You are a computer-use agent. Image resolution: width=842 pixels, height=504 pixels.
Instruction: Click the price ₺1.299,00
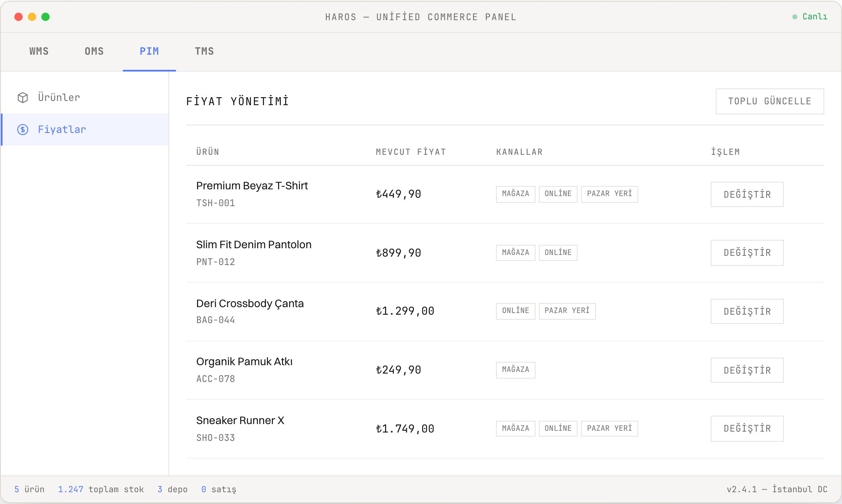405,311
